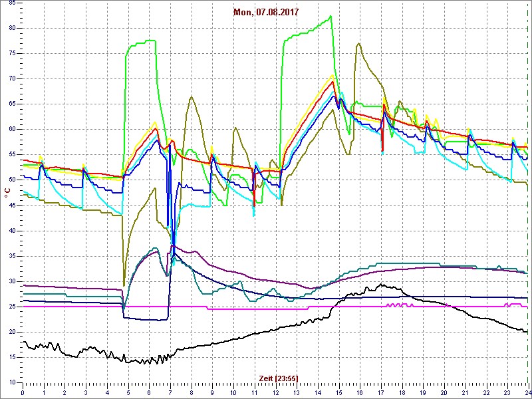Click hour 3 on the time axis

coord(86,392)
